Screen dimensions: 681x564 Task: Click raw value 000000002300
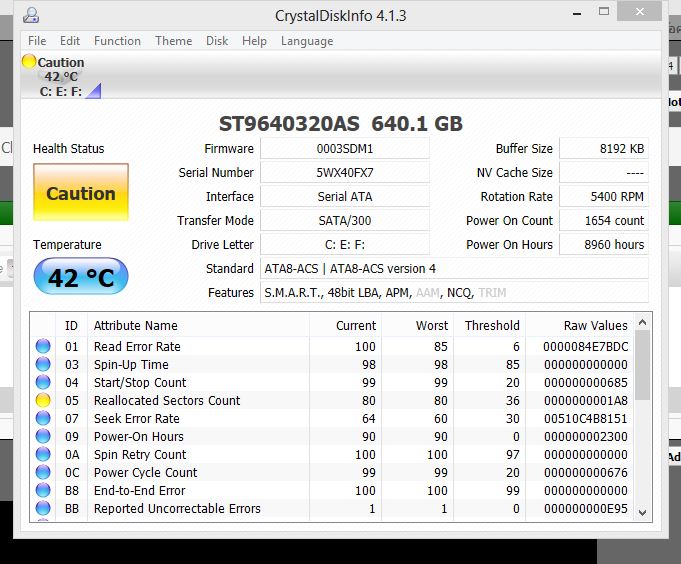click(x=585, y=436)
